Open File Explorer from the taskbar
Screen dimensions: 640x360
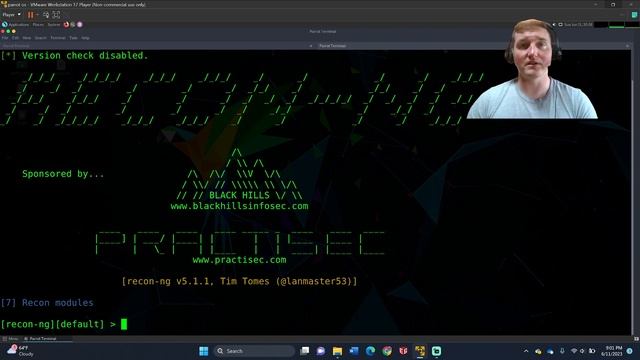(x=337, y=351)
